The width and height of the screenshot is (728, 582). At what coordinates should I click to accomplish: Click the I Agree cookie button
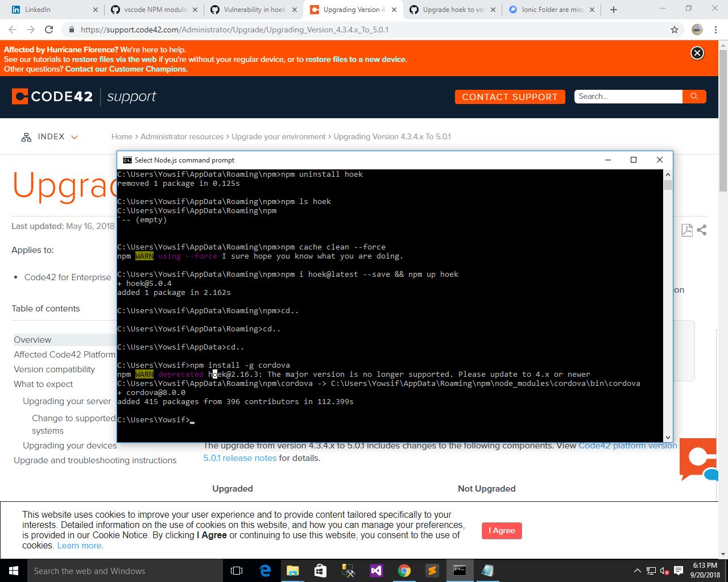click(x=502, y=530)
